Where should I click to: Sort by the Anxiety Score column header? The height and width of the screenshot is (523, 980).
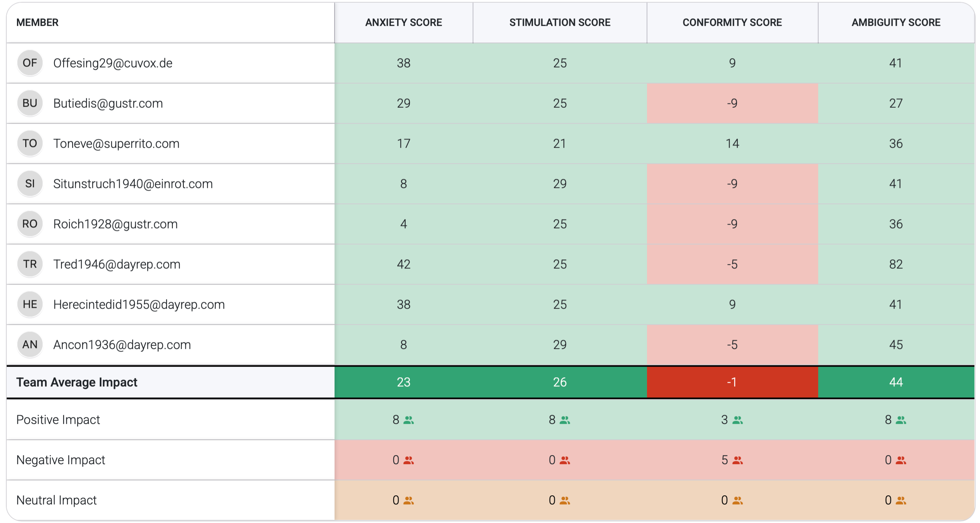tap(403, 22)
